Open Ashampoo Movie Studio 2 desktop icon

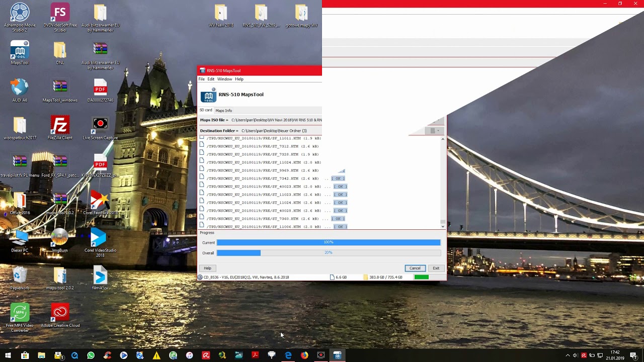tap(20, 17)
